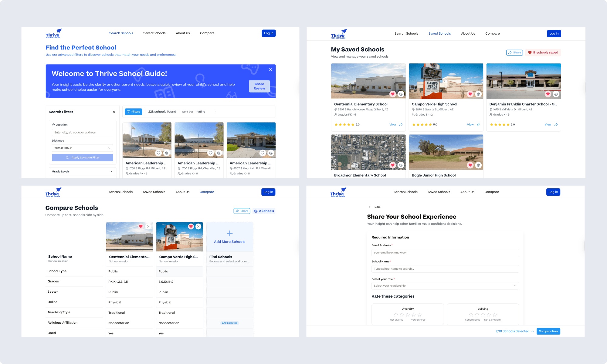Click the '2 Schools' scale badge on Compare page

pos(264,211)
